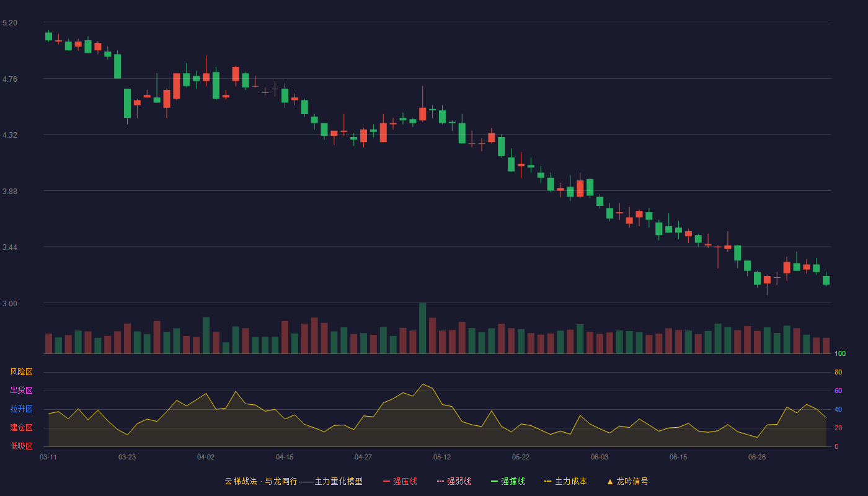The image size is (868, 496).
Task: Click the 05-12 date label
Action: pyautogui.click(x=442, y=457)
